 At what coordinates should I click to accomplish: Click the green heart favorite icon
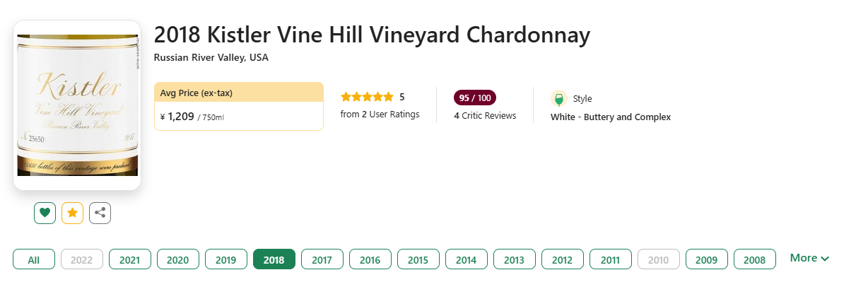coord(45,213)
